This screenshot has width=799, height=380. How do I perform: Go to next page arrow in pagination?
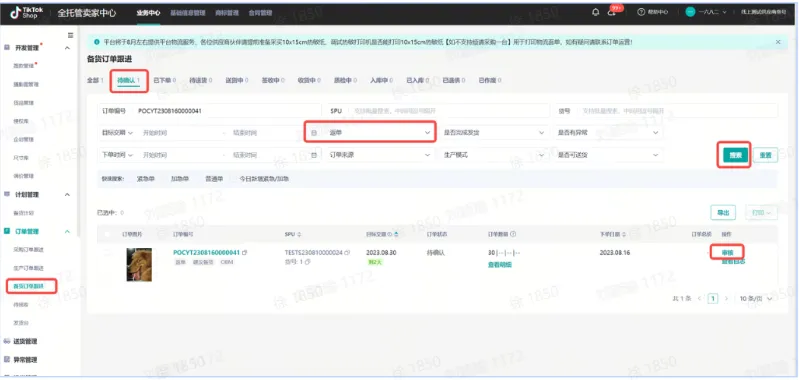tap(726, 298)
